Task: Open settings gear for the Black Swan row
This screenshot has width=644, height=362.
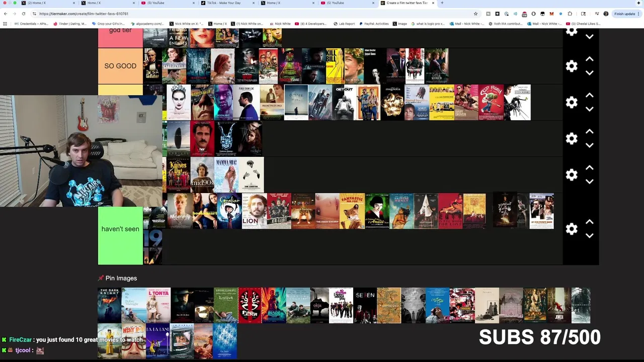Action: pos(572,102)
